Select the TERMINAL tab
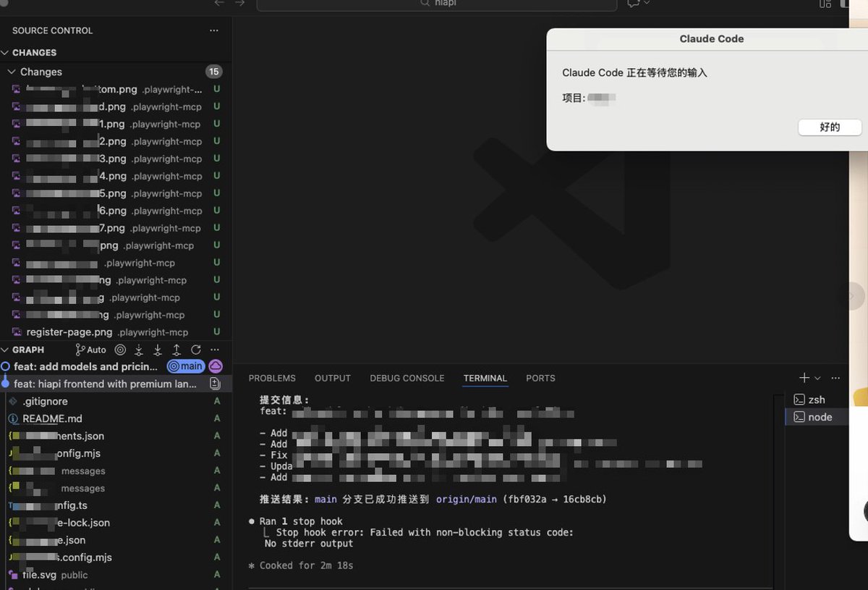The width and height of the screenshot is (868, 590). [x=485, y=378]
